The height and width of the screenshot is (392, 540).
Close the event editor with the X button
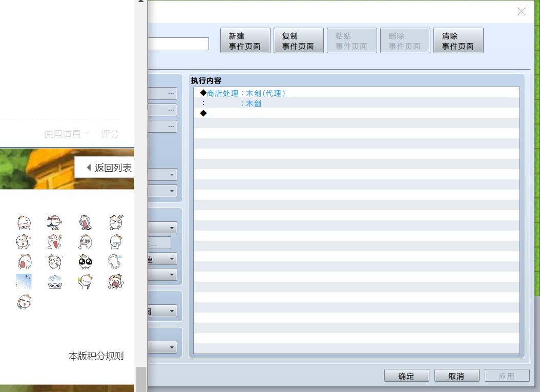[x=522, y=12]
